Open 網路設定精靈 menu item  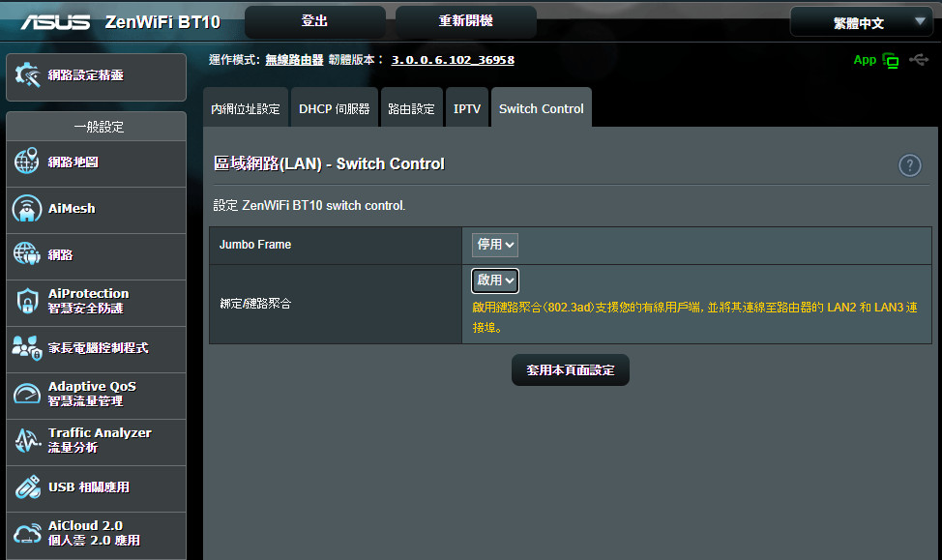(x=96, y=77)
